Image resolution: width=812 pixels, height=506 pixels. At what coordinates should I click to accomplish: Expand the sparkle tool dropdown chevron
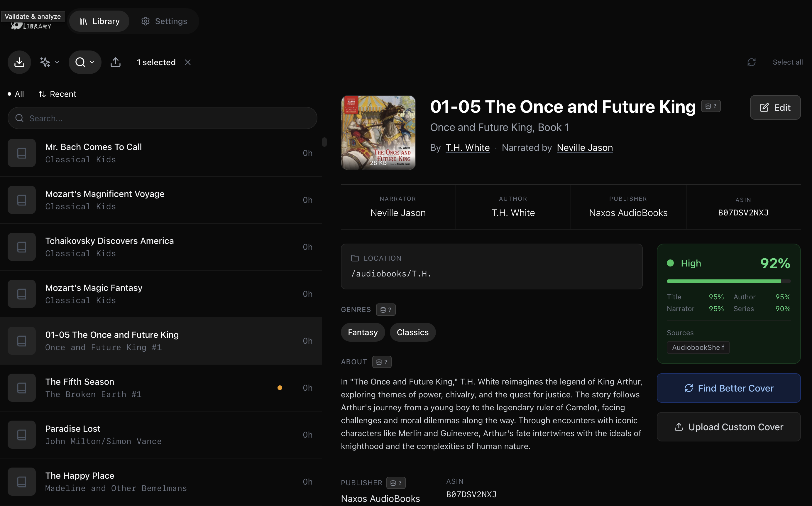click(x=57, y=62)
